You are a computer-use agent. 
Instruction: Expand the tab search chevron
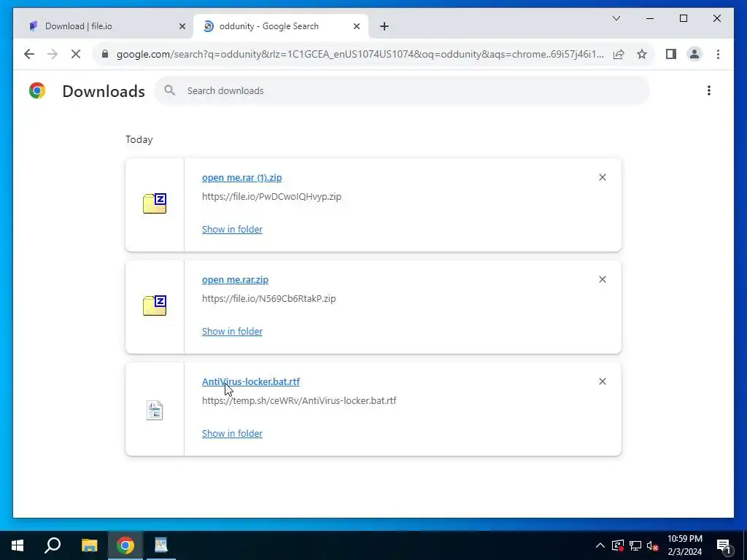click(616, 18)
